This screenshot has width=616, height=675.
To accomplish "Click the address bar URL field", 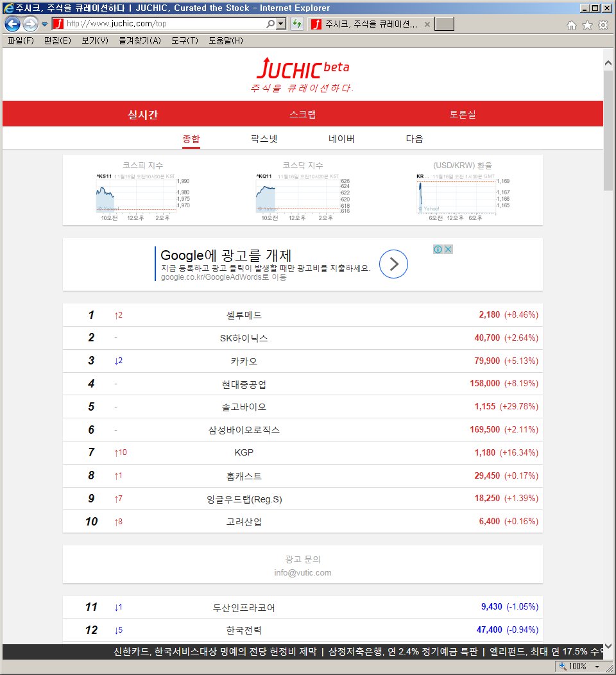I will coord(164,24).
